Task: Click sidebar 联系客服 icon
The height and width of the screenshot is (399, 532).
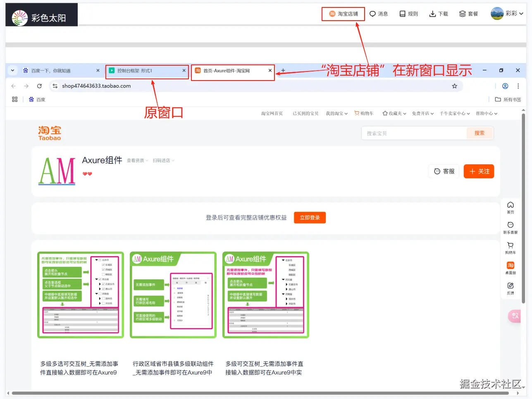Action: (511, 228)
